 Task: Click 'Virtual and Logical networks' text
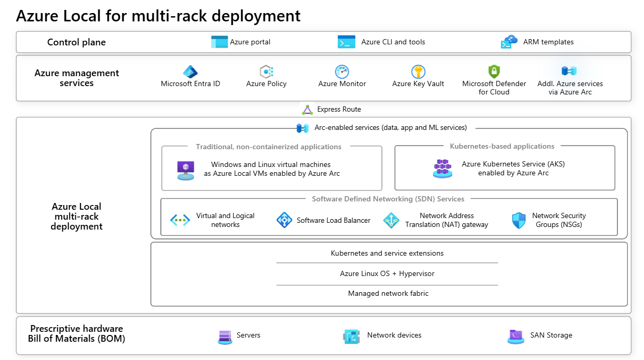click(x=226, y=220)
